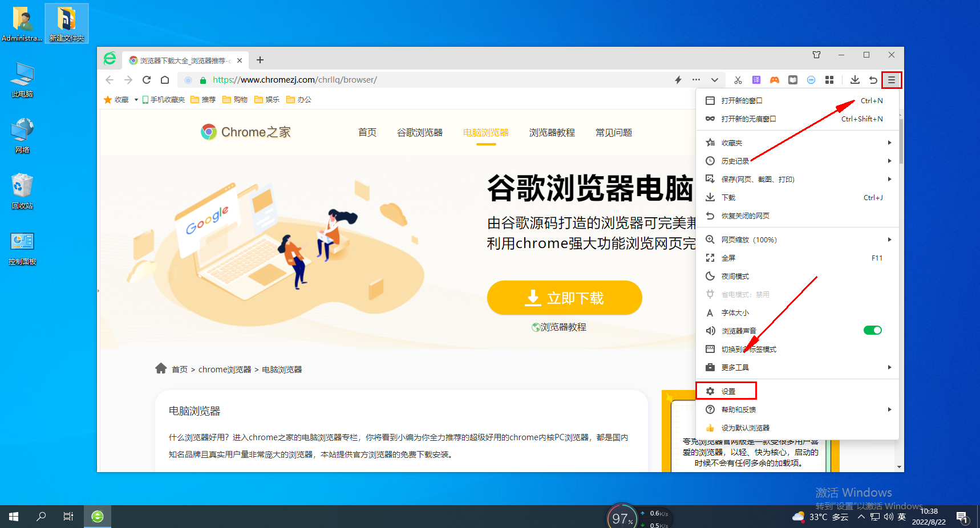The image size is (980, 528).
Task: Click chrome浏览器 breadcrumb link
Action: pyautogui.click(x=225, y=369)
